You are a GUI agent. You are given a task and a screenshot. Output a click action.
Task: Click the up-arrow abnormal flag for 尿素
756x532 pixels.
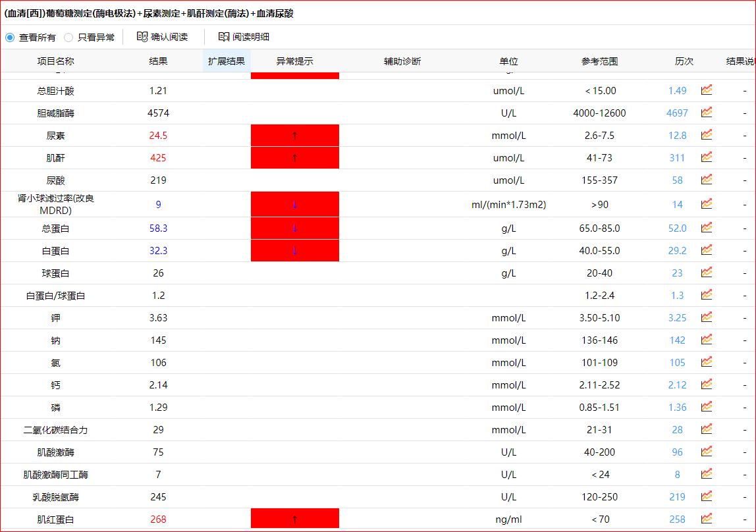point(294,136)
